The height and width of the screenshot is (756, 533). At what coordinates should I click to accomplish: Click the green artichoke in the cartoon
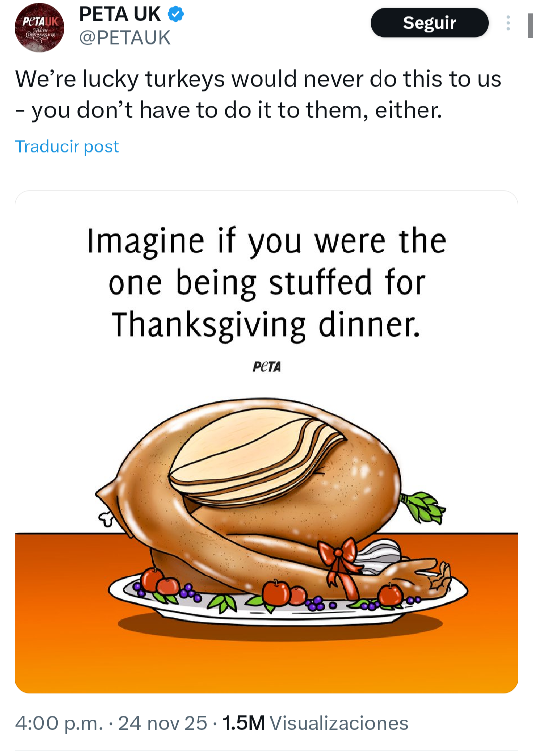[x=423, y=506]
